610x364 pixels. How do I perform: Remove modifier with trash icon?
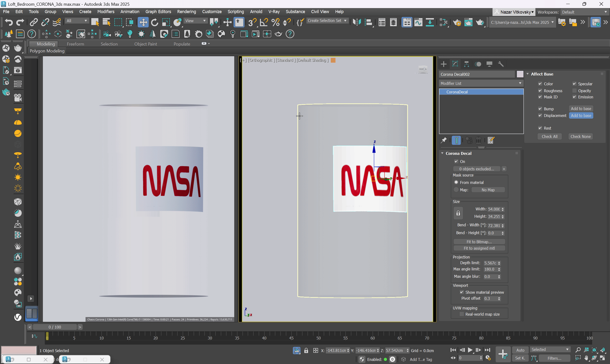tap(478, 140)
